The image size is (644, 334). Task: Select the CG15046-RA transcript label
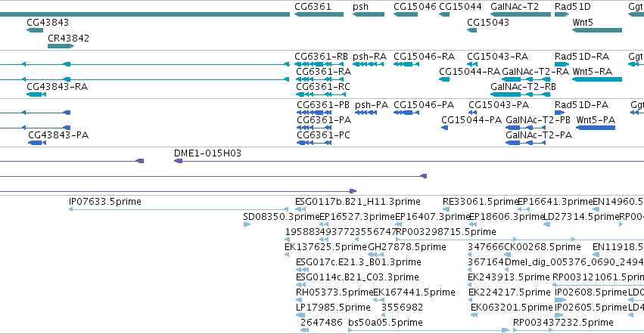pos(425,57)
